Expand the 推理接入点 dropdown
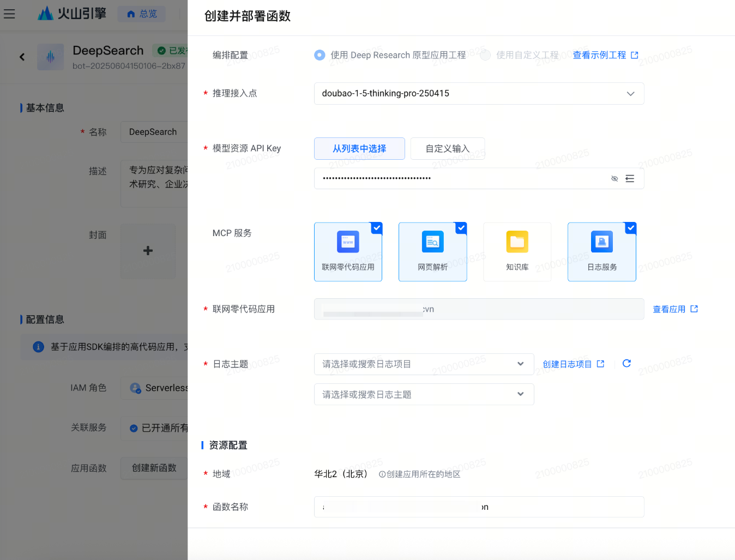Viewport: 735px width, 560px height. [x=479, y=93]
